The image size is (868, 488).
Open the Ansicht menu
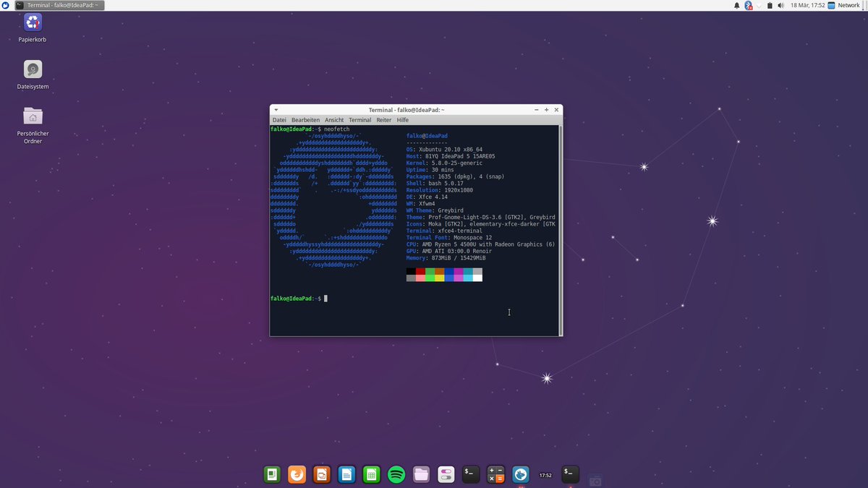(x=334, y=120)
